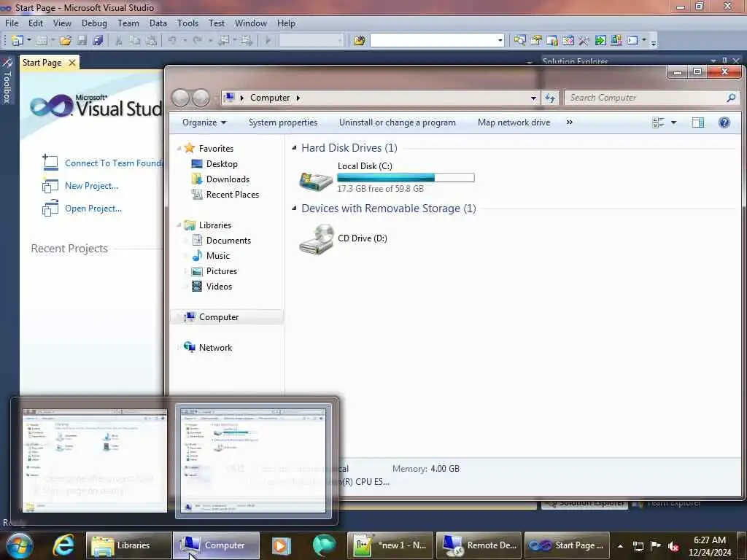This screenshot has width=747, height=560.
Task: Select the Libraries window preview thumbnail
Action: [x=95, y=461]
